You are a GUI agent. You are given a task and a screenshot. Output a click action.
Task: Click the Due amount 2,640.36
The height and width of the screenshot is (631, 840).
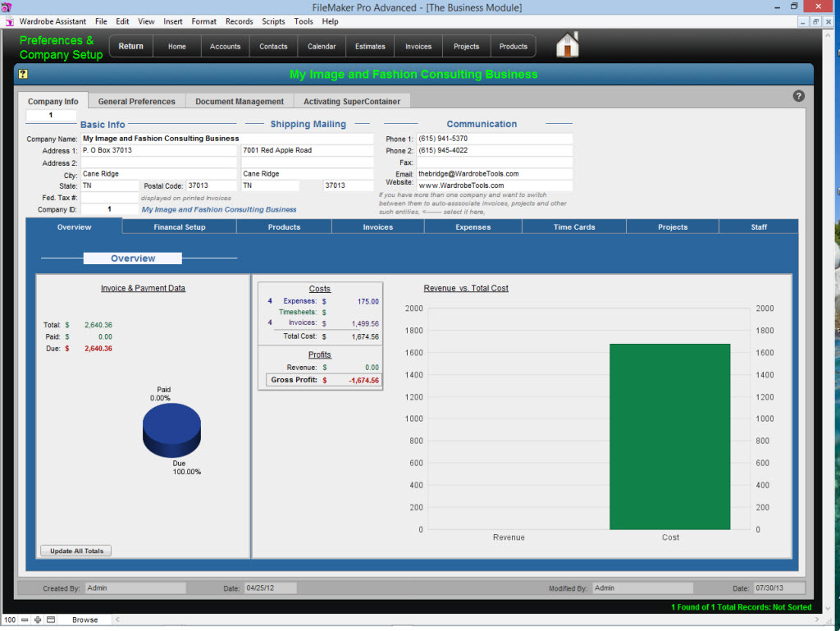pyautogui.click(x=98, y=348)
